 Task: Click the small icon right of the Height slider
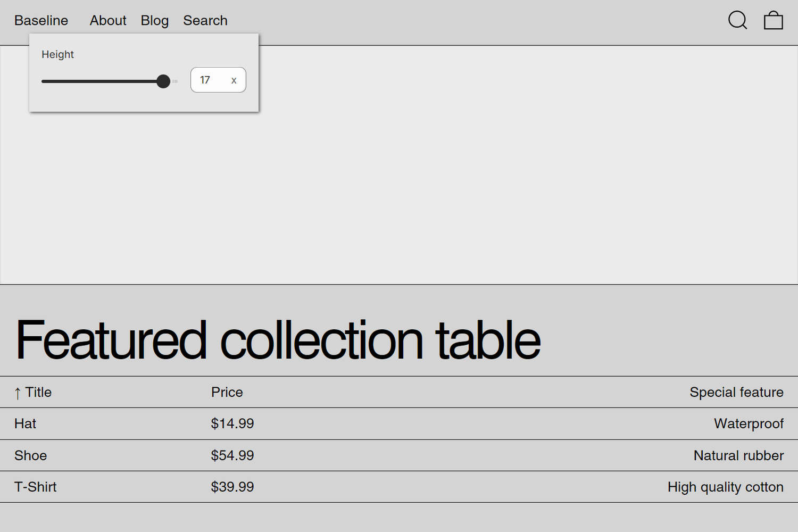174,81
